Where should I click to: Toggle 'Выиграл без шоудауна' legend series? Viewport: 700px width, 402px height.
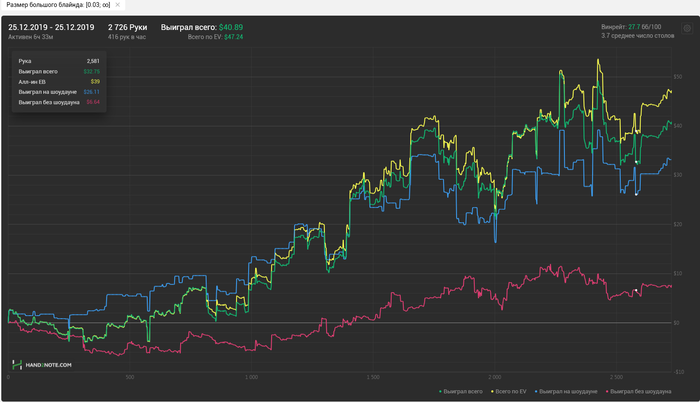(x=638, y=391)
